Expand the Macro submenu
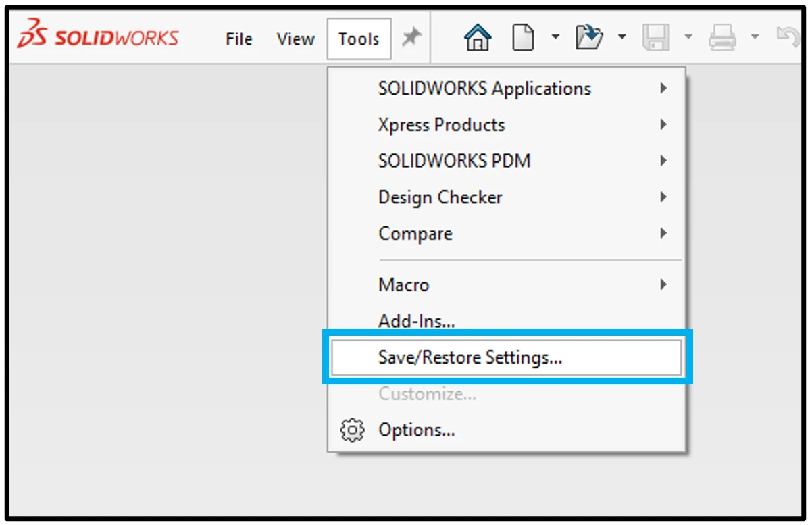Screen dimensions: 812x525 click(403, 285)
